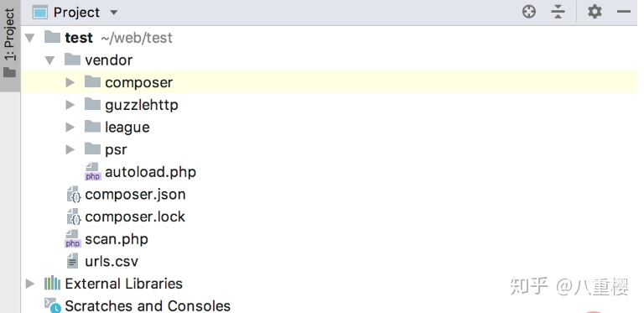644x313 pixels.
Task: Click the Collapse All icon in header
Action: point(558,12)
